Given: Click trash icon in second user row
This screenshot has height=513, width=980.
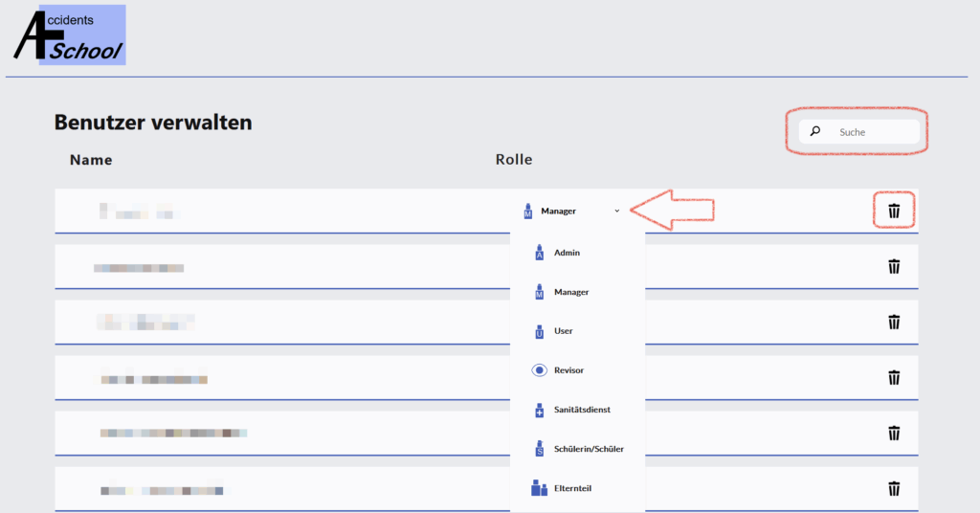Looking at the screenshot, I should (894, 267).
